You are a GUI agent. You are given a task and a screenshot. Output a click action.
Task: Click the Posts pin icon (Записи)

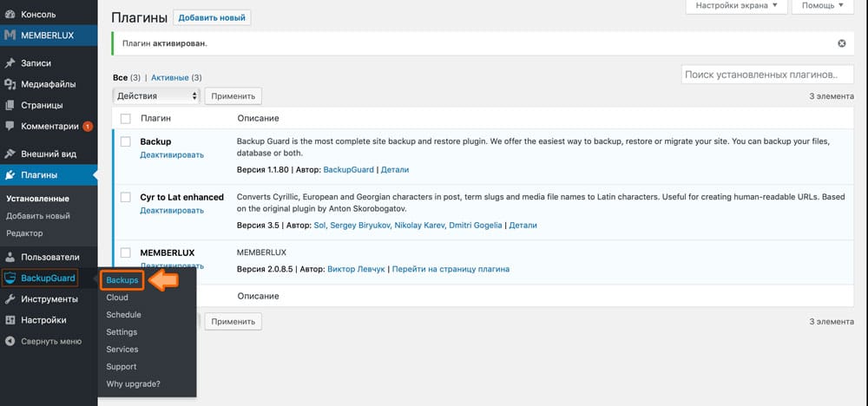pos(10,63)
